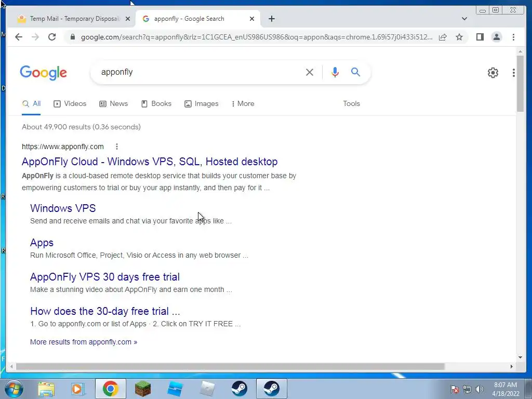The height and width of the screenshot is (399, 532).
Task: Open the side panel icon in toolbar
Action: tap(480, 37)
